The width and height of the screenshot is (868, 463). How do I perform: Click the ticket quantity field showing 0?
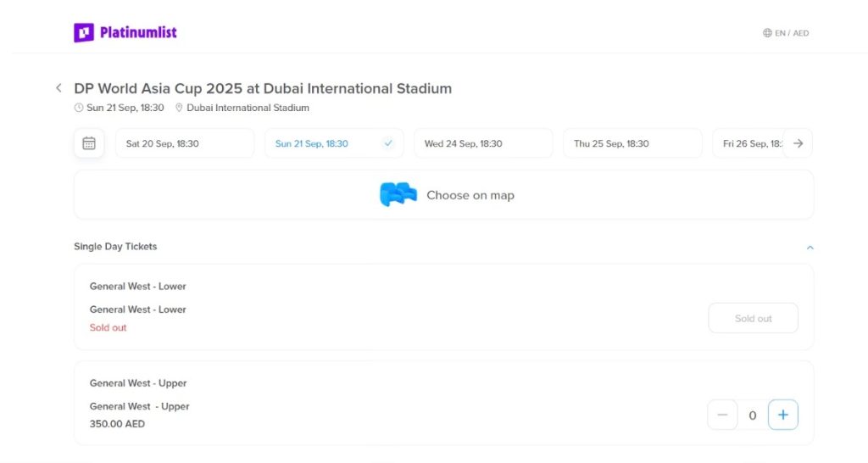click(x=753, y=415)
